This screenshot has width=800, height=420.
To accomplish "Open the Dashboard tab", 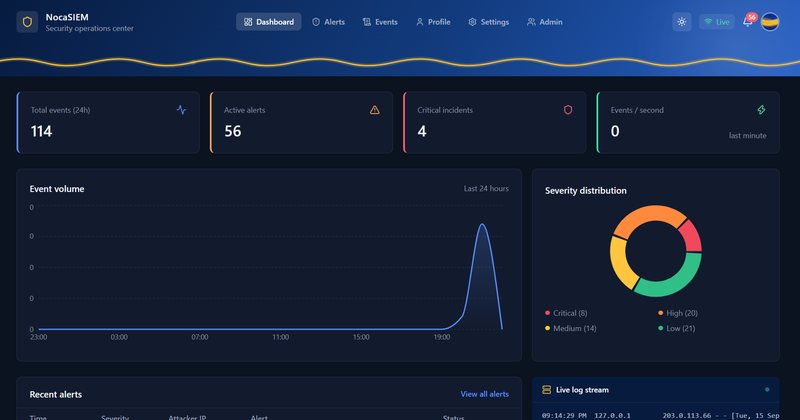I will click(x=268, y=22).
